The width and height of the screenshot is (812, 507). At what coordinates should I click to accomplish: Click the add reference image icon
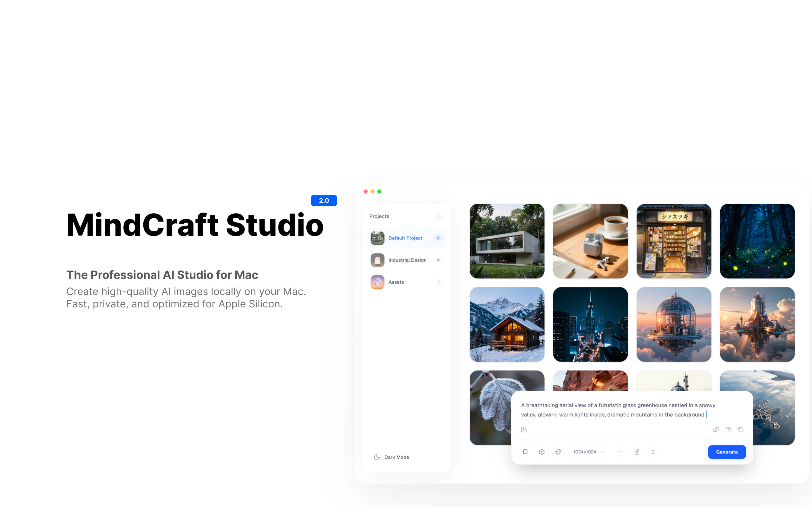[524, 430]
